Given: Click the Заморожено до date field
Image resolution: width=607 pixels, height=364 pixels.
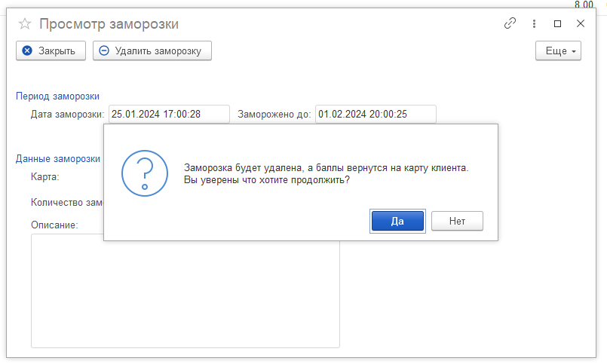Looking at the screenshot, I should (x=376, y=114).
